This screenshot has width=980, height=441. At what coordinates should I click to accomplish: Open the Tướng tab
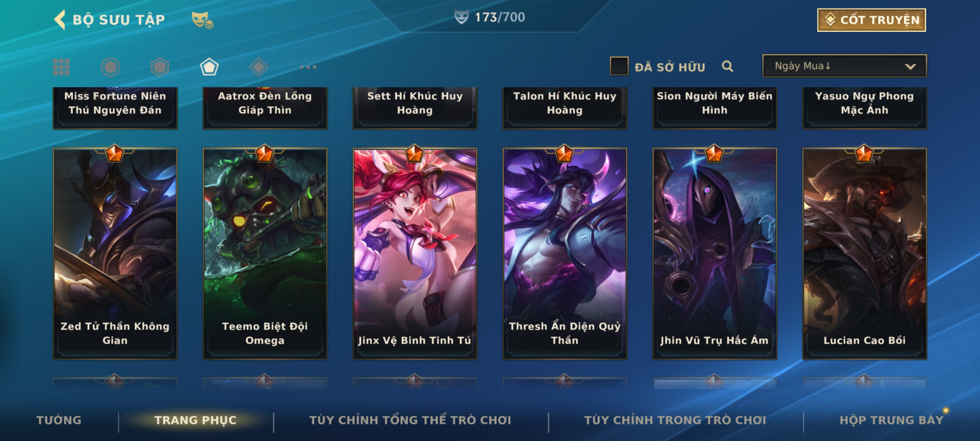pos(59,420)
